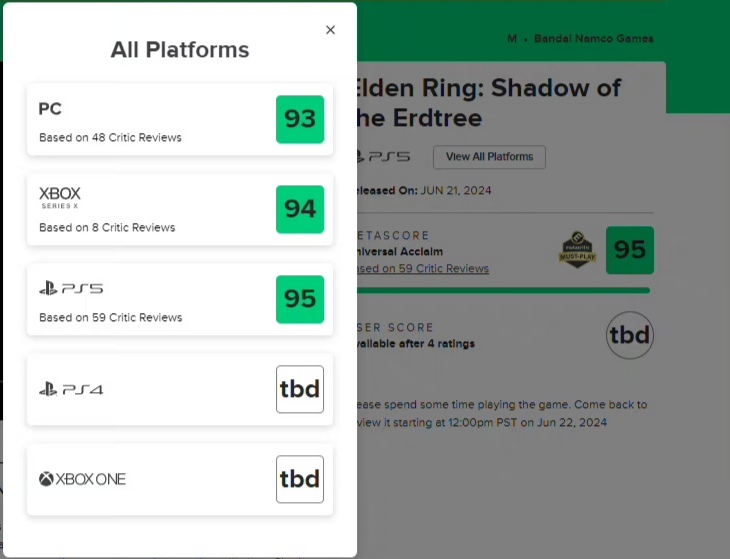The image size is (730, 559).
Task: Click the green Metascore progress bar
Action: [503, 290]
